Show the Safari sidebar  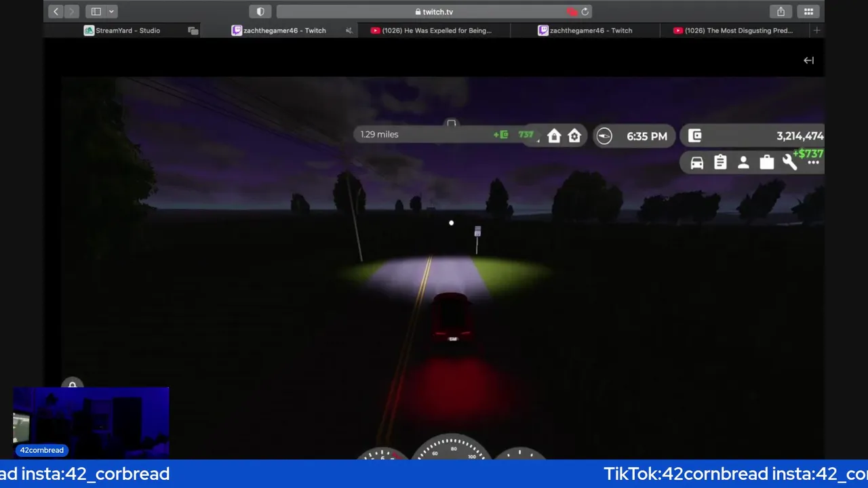pos(96,12)
